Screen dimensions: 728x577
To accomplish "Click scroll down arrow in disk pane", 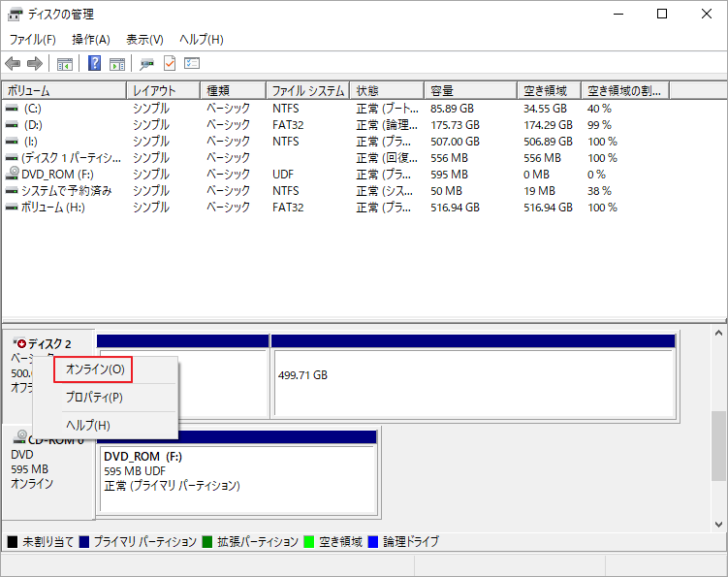I will tap(718, 525).
